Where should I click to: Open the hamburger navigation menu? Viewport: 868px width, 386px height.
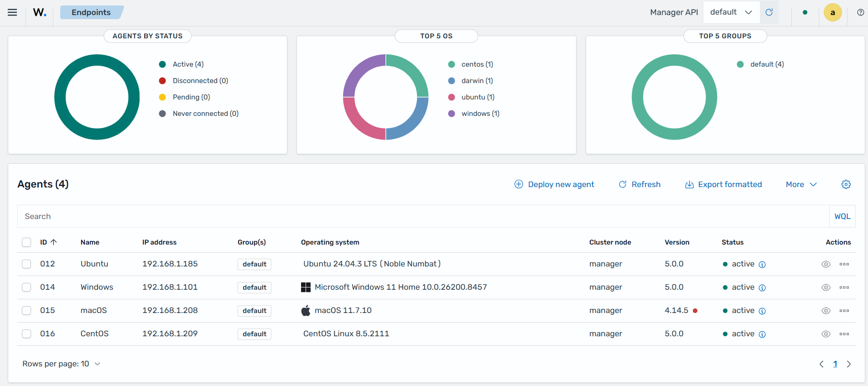click(x=12, y=12)
